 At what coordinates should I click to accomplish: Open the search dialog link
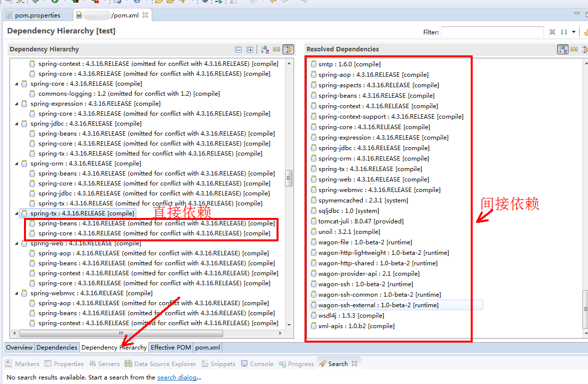[x=177, y=378]
